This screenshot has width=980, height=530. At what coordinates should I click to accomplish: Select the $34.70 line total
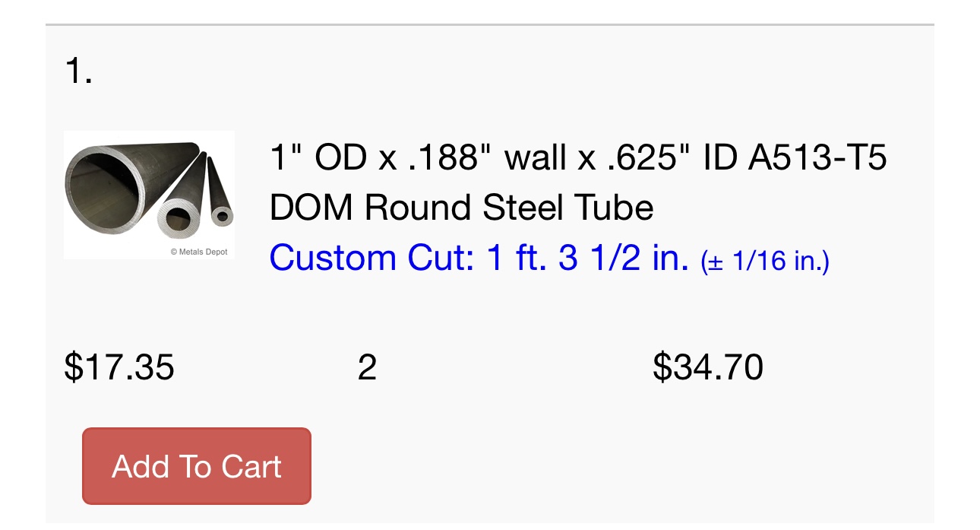tap(708, 367)
